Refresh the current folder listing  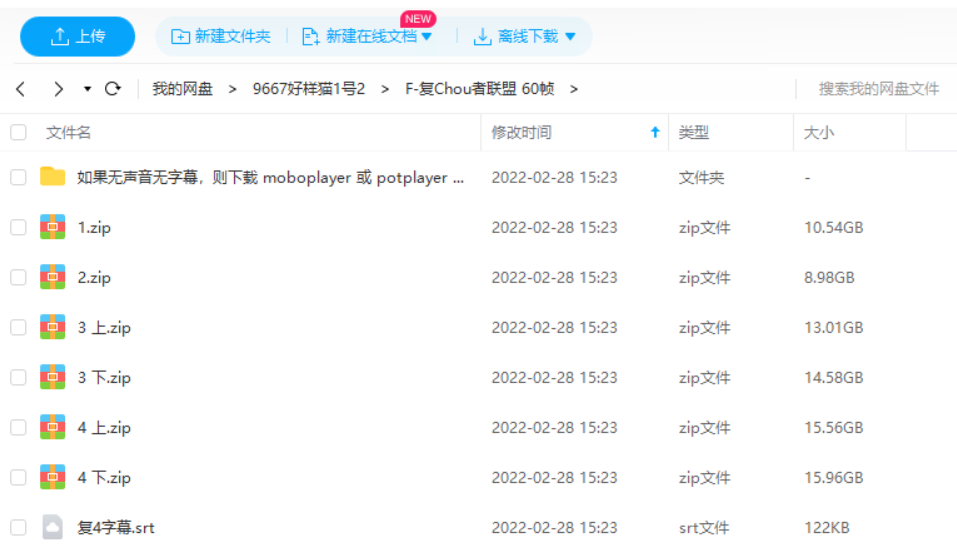[113, 89]
